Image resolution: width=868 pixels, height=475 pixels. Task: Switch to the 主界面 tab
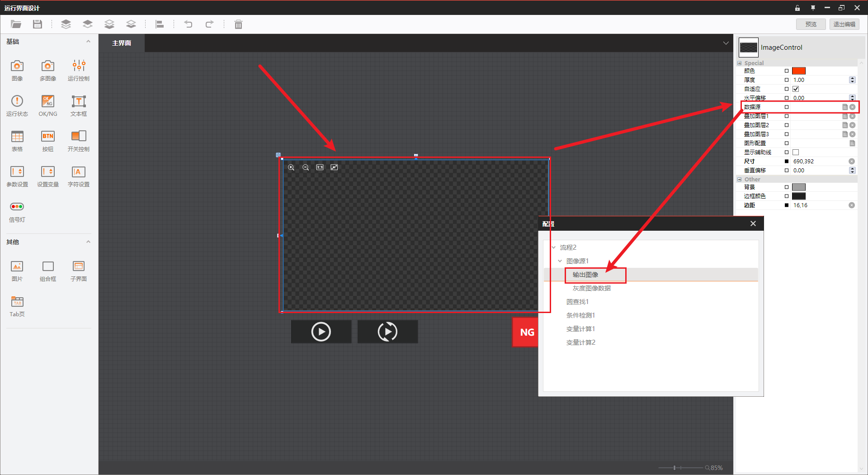click(x=122, y=43)
